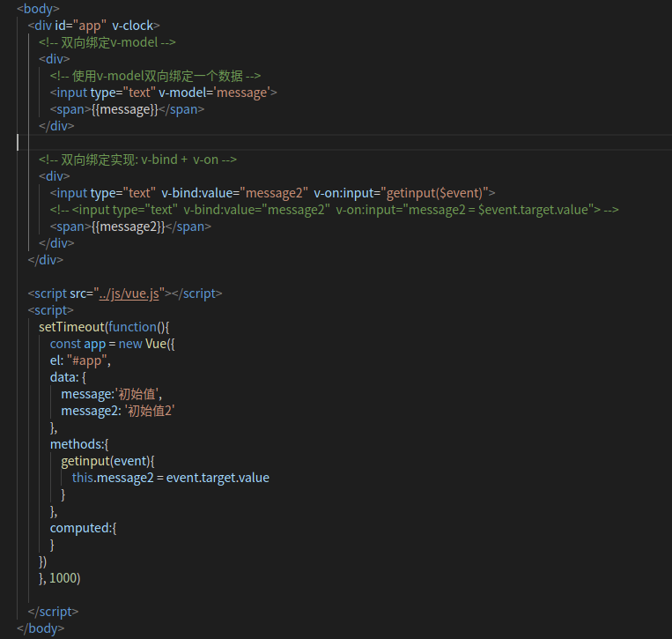The height and width of the screenshot is (639, 672).
Task: Click the 'methods:{' line
Action: point(79,444)
